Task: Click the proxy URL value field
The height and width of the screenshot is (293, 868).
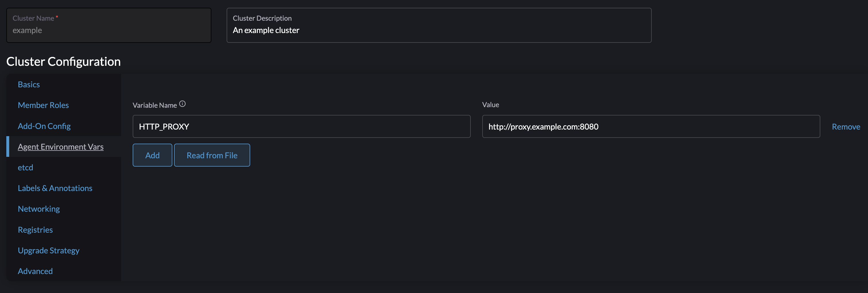Action: [650, 126]
